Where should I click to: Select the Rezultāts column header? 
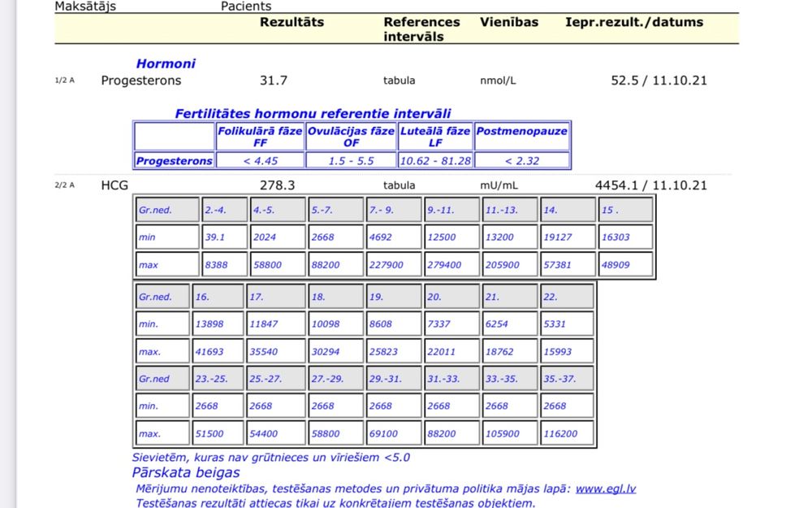click(292, 23)
